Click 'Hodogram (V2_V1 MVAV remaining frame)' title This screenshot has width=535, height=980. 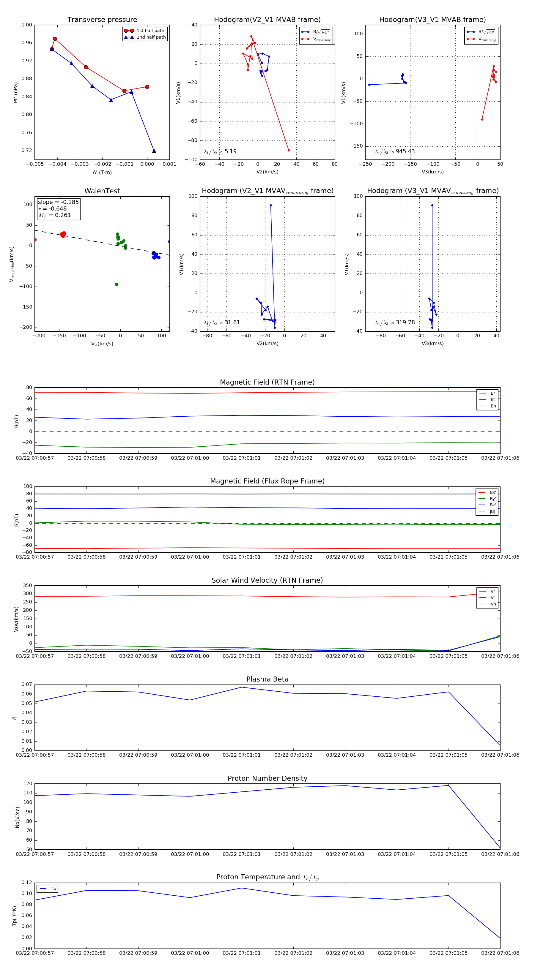pyautogui.click(x=267, y=191)
